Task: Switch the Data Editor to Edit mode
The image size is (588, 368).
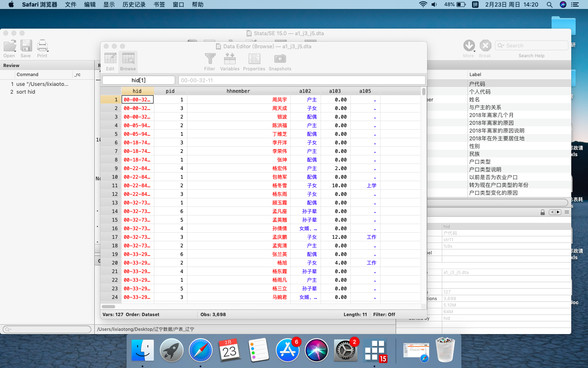Action: 110,62
